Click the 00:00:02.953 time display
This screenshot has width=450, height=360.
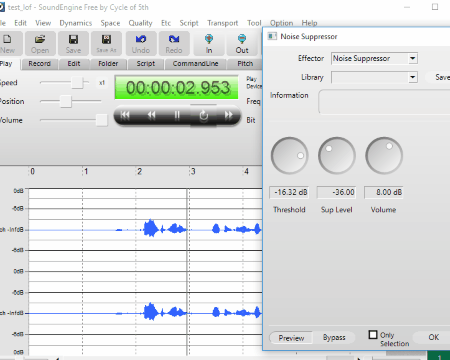point(177,88)
